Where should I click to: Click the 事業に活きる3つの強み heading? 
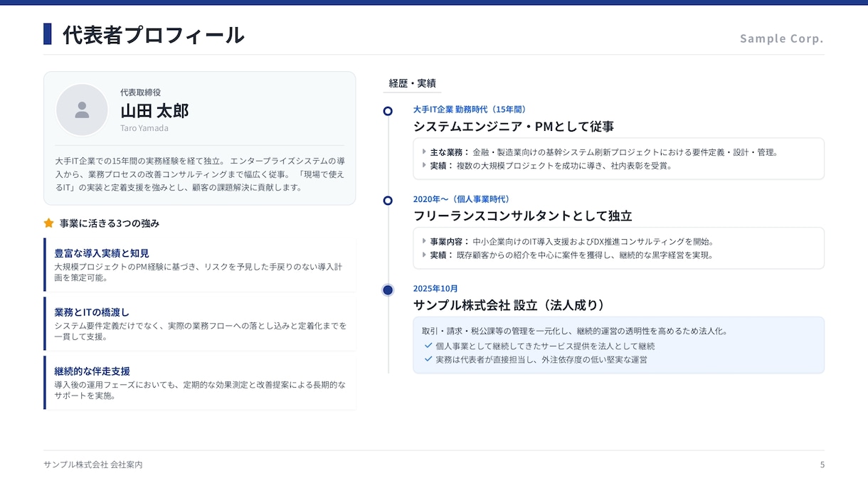pyautogui.click(x=110, y=223)
